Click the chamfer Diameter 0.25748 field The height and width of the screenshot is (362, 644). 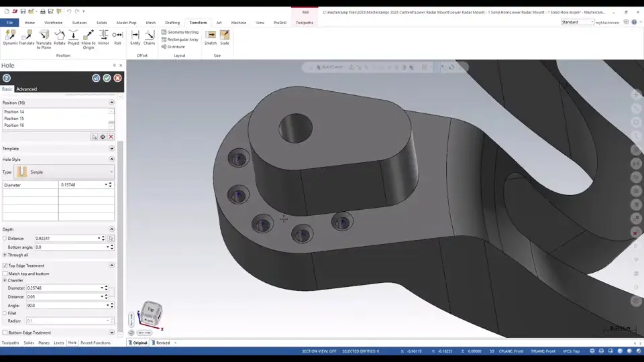[x=64, y=288]
